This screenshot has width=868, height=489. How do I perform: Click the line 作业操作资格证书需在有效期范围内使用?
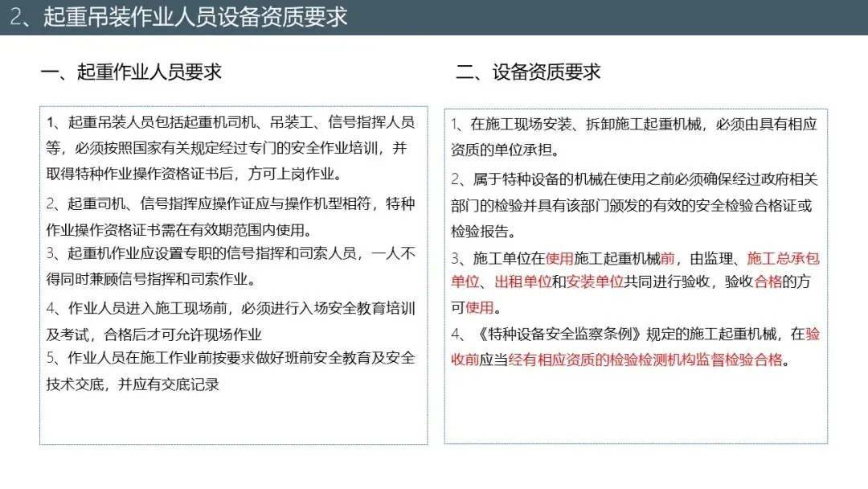click(x=180, y=229)
